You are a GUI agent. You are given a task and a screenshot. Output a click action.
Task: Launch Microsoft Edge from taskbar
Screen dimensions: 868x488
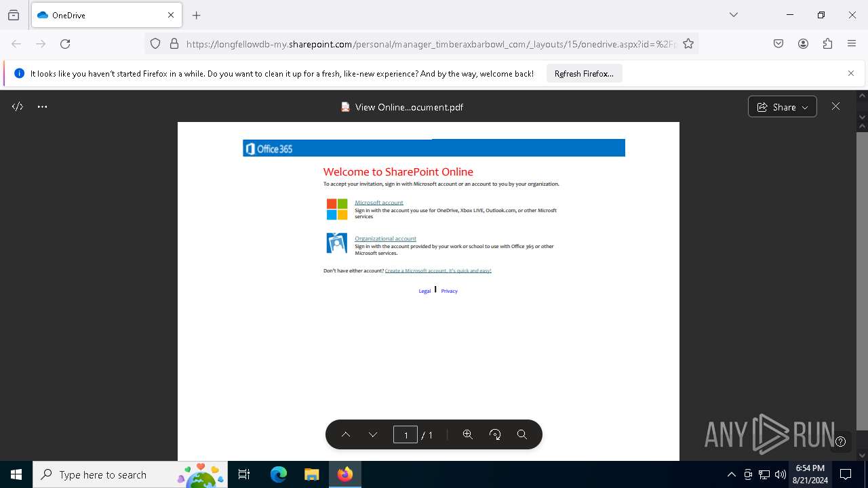pos(279,474)
